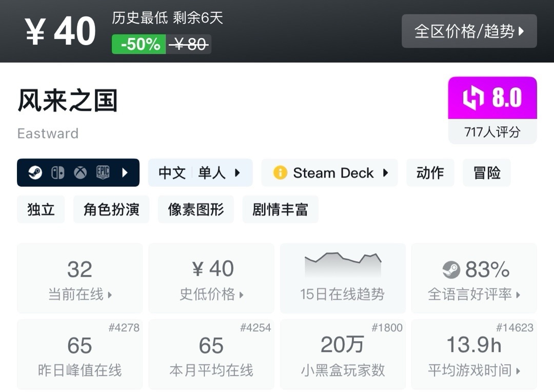Screen dimensions: 554x392
Task: Click the Steam logo beside 83% rating
Action: click(451, 269)
